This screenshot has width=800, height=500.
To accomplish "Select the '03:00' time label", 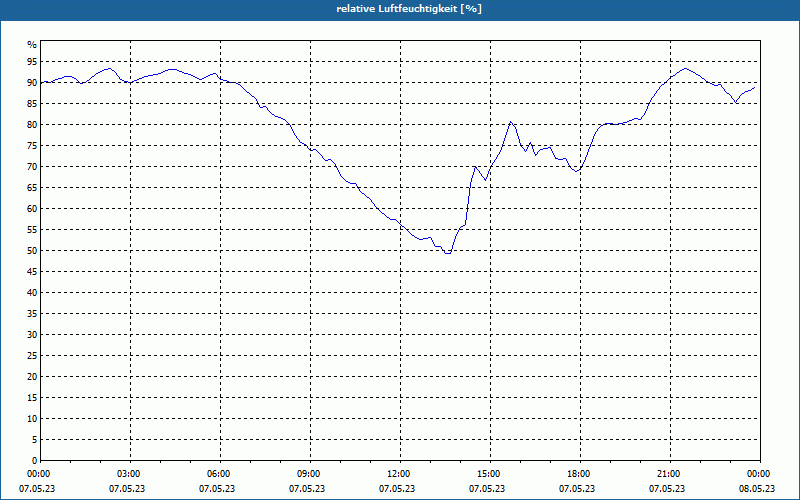I will 131,474.
